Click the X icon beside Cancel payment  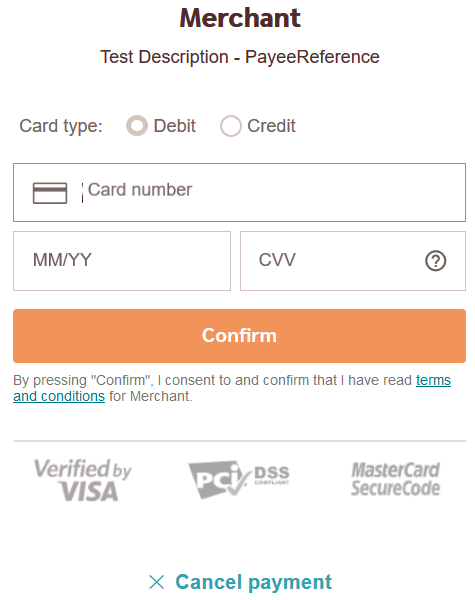point(157,582)
